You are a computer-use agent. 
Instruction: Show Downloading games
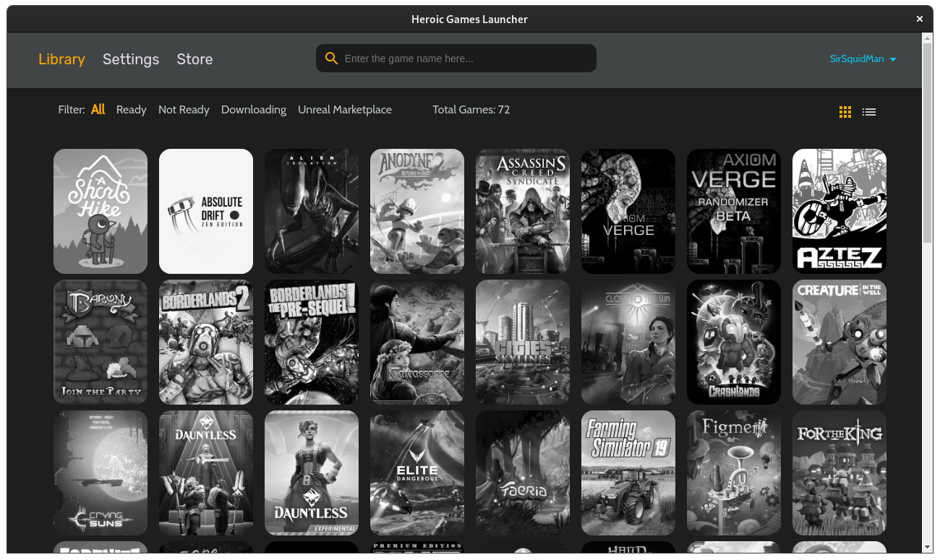pos(254,110)
